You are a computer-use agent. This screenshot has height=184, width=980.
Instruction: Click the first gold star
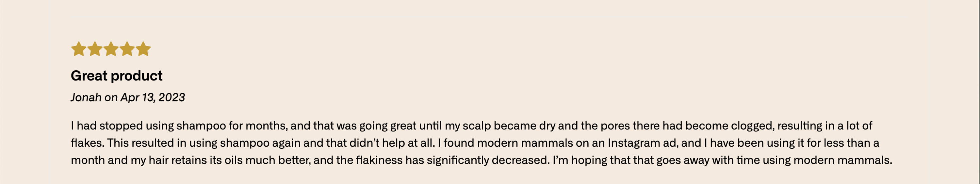78,49
